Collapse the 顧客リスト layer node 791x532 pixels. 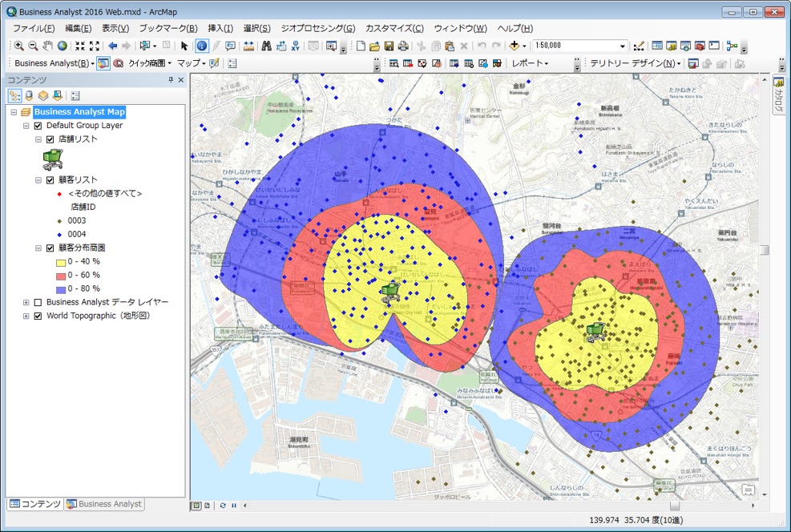click(x=38, y=180)
